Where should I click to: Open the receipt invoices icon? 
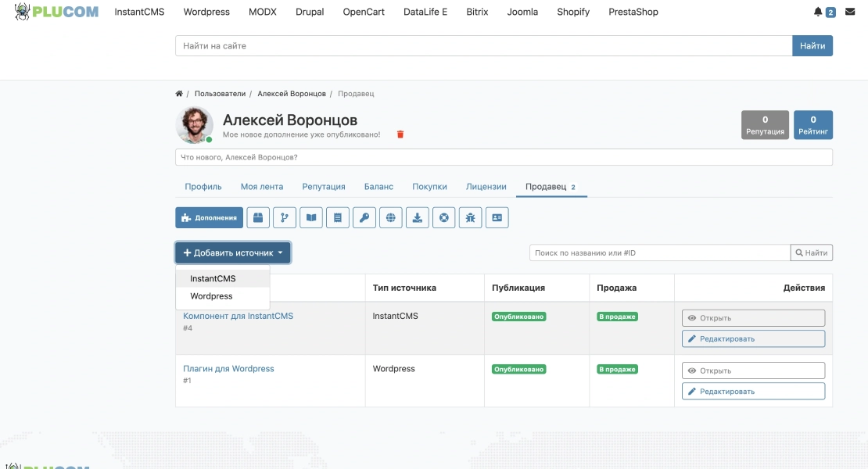[x=338, y=218]
